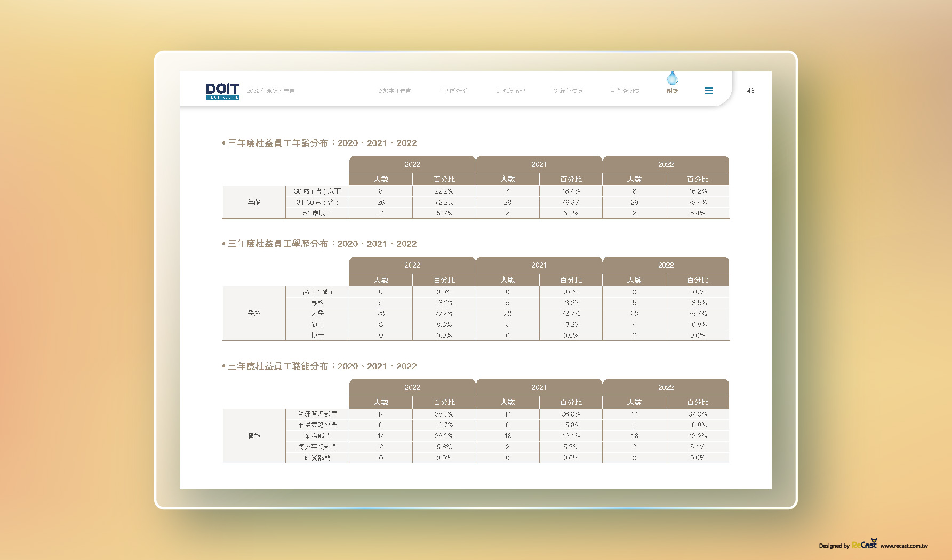Click the 市場策略部門 row label

[x=317, y=425]
